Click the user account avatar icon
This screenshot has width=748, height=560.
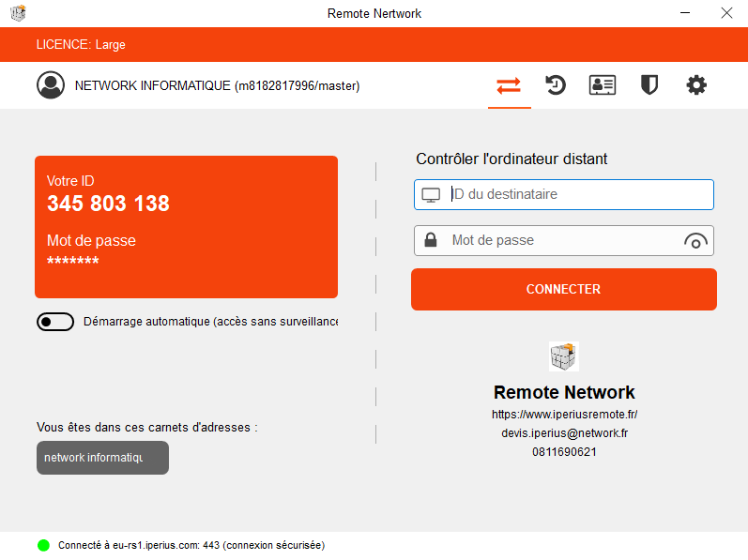click(51, 85)
